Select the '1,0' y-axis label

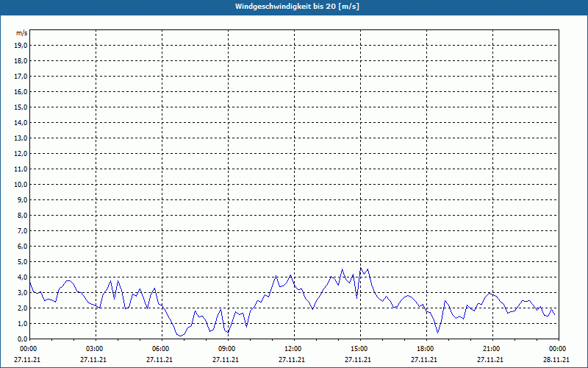22,323
